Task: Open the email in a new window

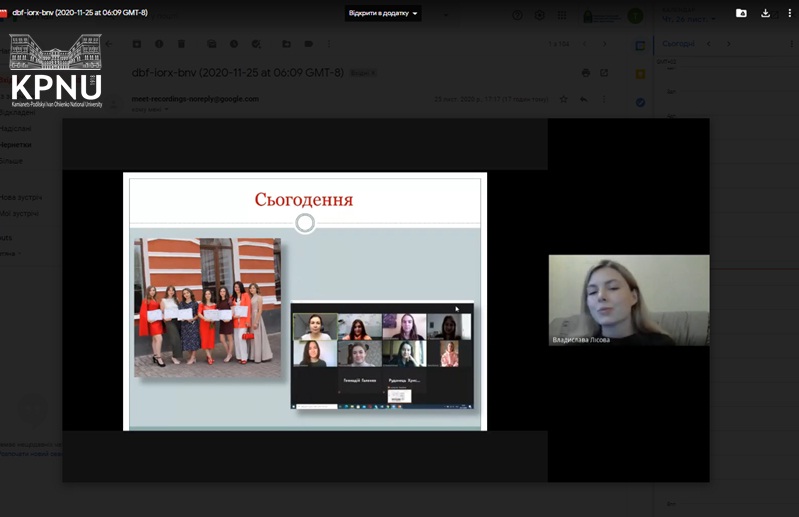Action: click(604, 73)
